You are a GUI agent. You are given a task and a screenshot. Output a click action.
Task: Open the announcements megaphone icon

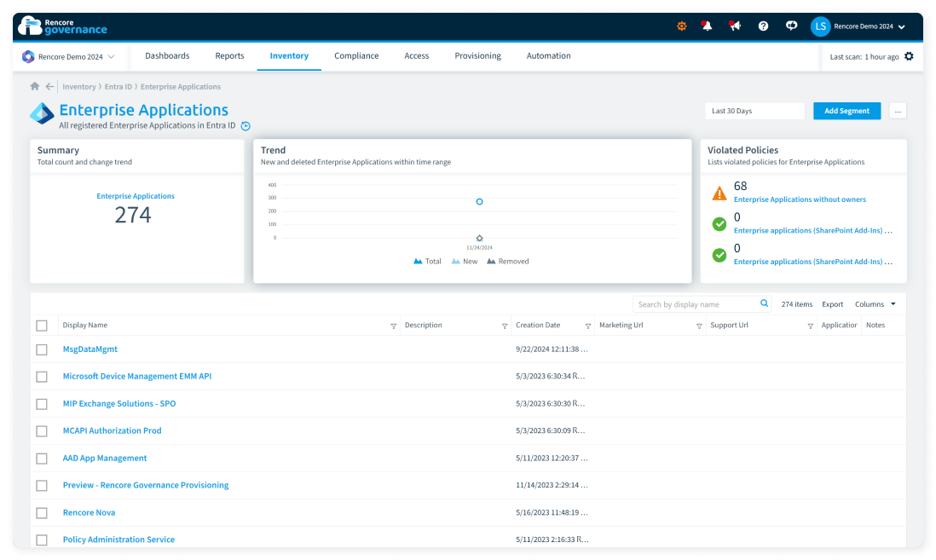(x=735, y=26)
